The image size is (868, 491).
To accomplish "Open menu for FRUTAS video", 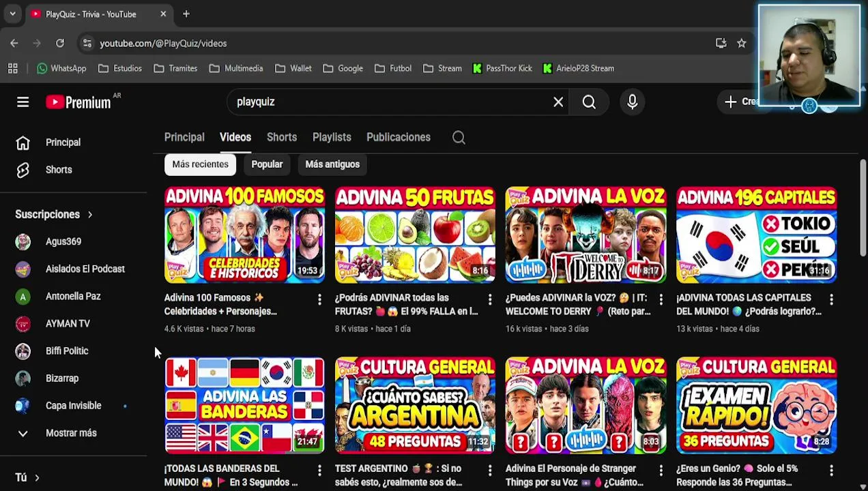I will (490, 299).
